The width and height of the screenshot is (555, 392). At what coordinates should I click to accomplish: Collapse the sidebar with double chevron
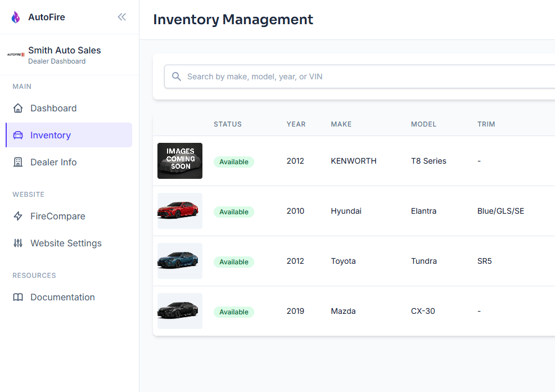[x=121, y=17]
